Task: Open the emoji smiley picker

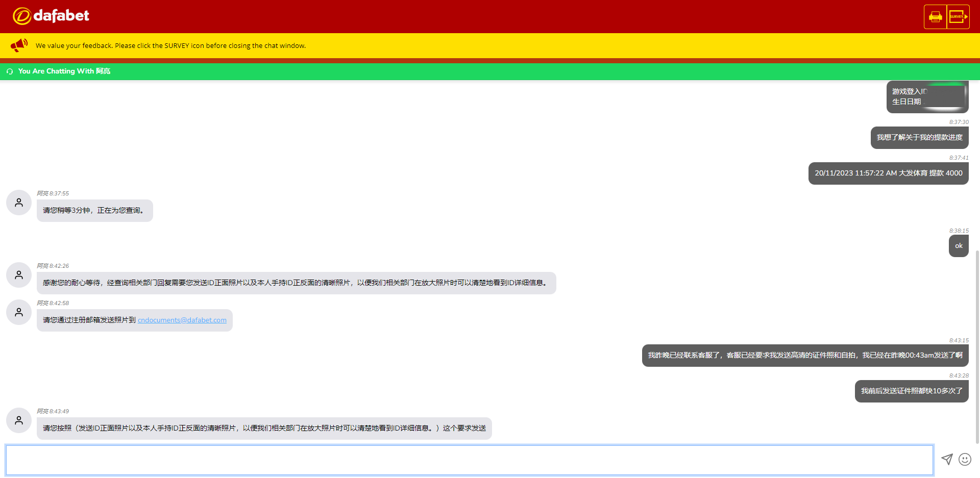Action: [x=965, y=459]
